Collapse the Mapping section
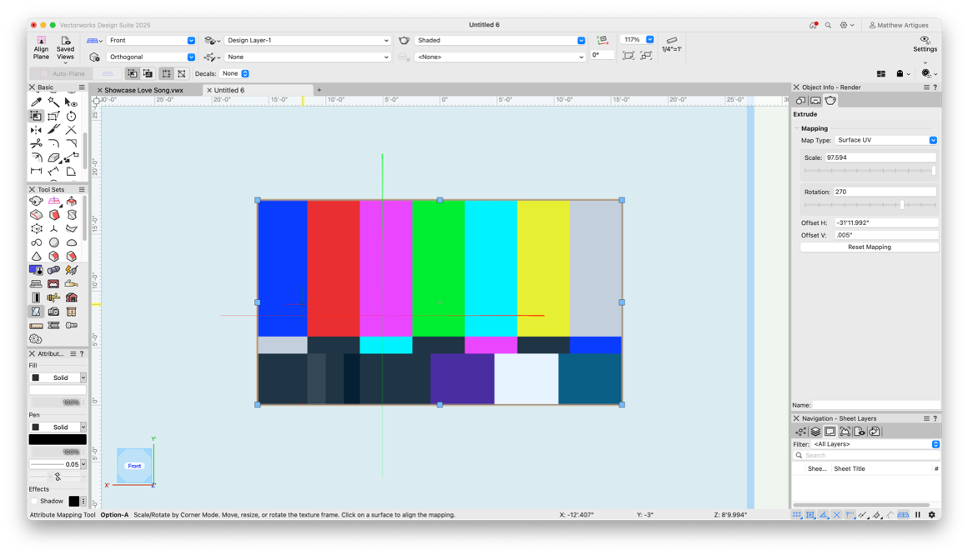The height and width of the screenshot is (560, 973). (x=797, y=128)
